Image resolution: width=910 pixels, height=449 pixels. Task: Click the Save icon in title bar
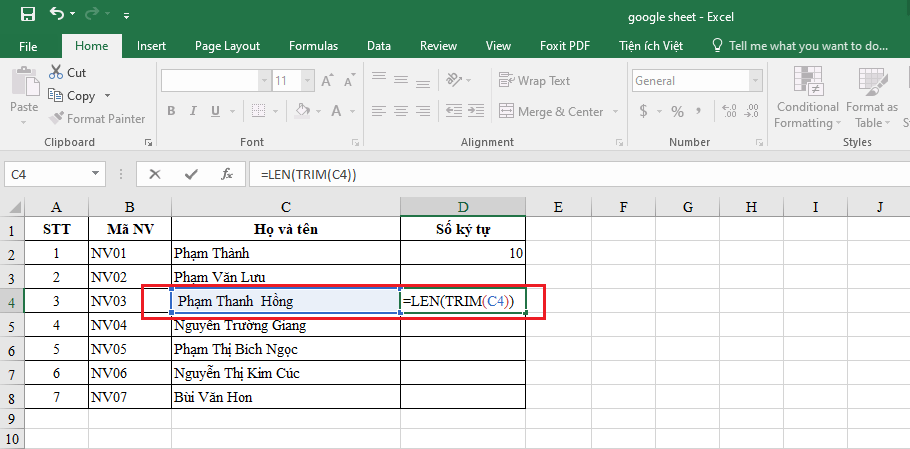(27, 15)
